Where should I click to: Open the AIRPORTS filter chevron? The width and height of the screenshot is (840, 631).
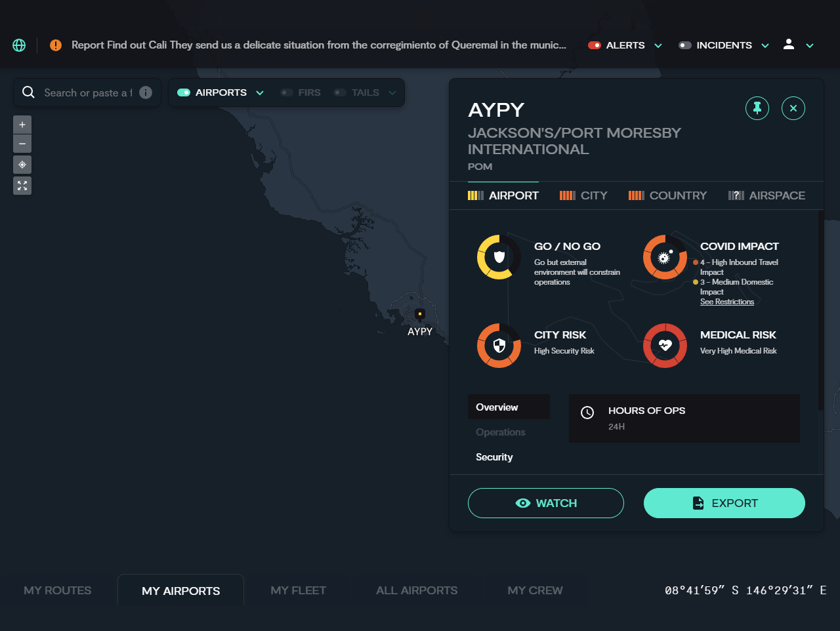261,92
